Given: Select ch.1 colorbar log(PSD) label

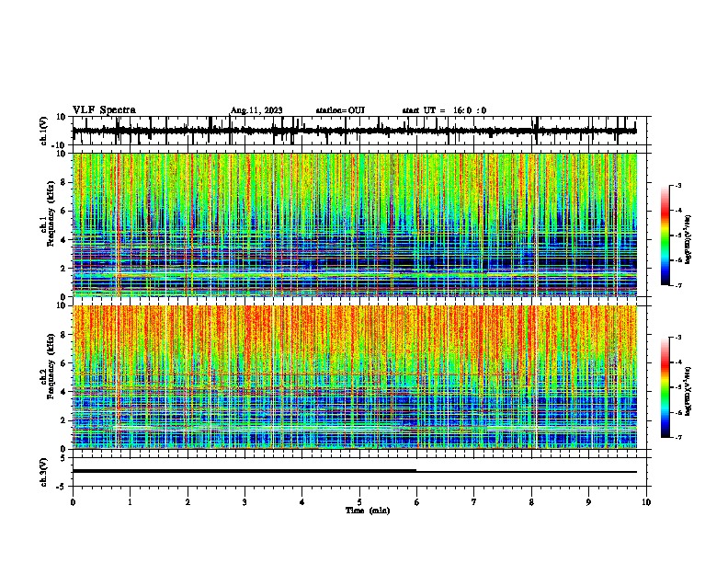Looking at the screenshot, I should click(x=688, y=239).
